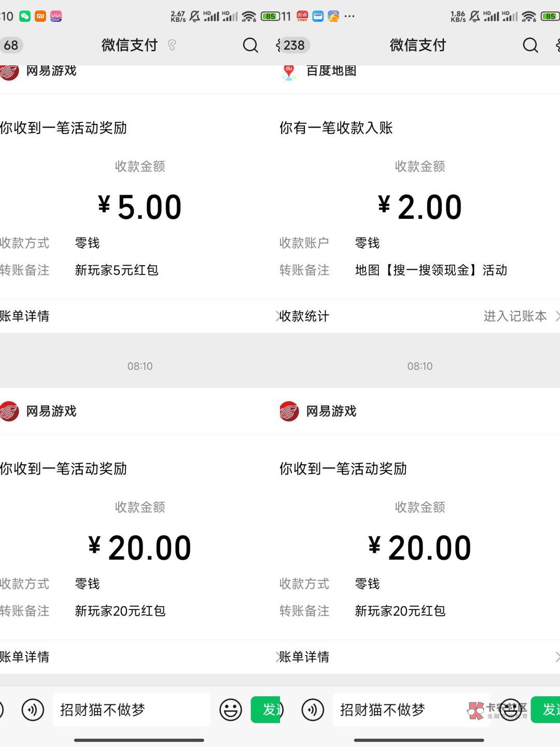The height and width of the screenshot is (747, 560).
Task: Expand 账单详情 under the 新玩家5元红包 card
Action: [25, 316]
